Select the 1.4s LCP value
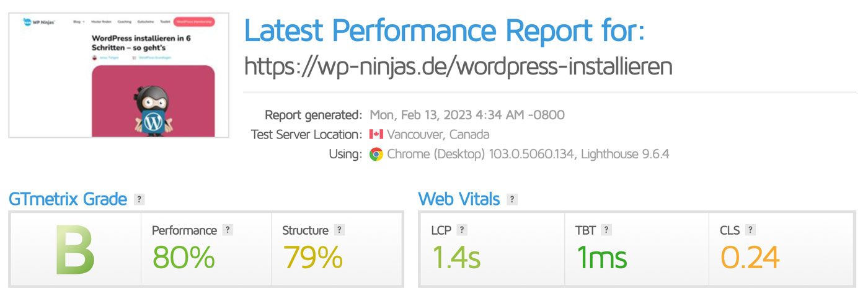 coord(456,257)
